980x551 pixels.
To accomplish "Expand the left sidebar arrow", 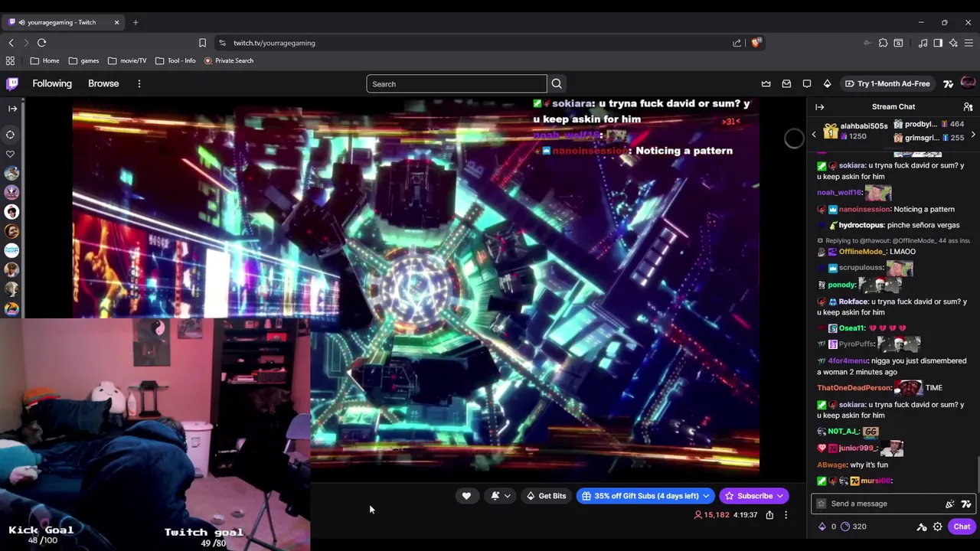I will [12, 109].
